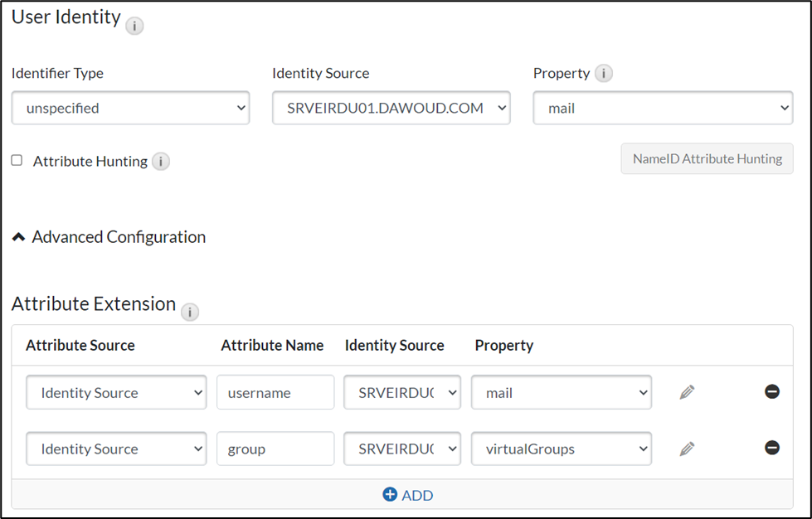
Task: Click the User Identity info icon
Action: (x=134, y=25)
